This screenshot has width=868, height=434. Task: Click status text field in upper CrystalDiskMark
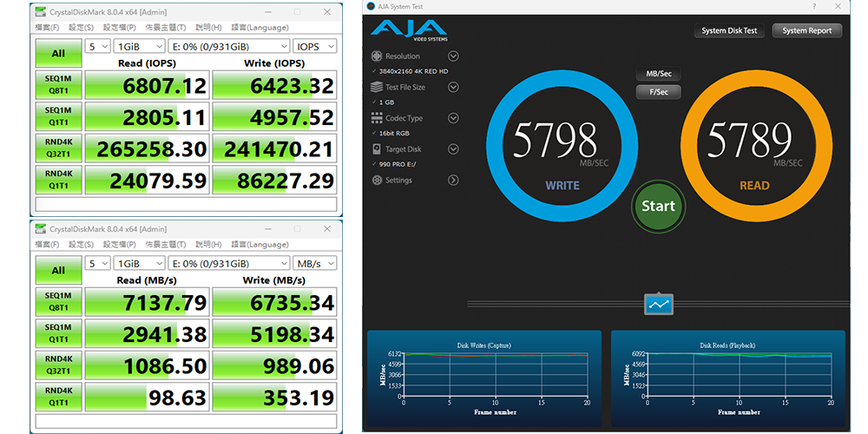tap(186, 204)
